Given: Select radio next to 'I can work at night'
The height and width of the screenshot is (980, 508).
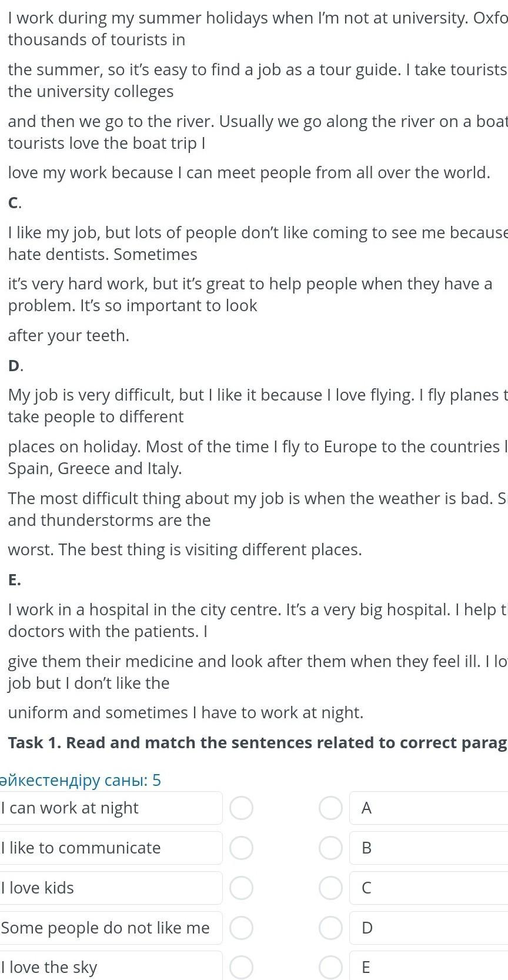Looking at the screenshot, I should click(241, 808).
